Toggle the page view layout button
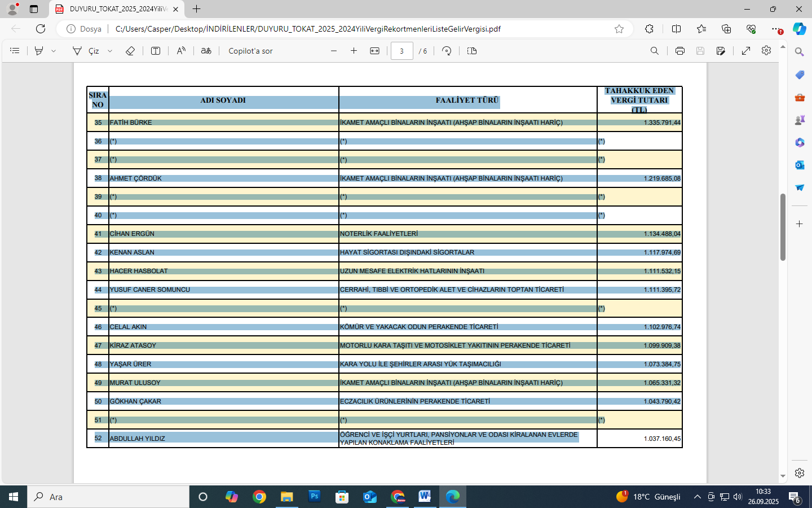Screen dimensions: 812x508 point(472,51)
